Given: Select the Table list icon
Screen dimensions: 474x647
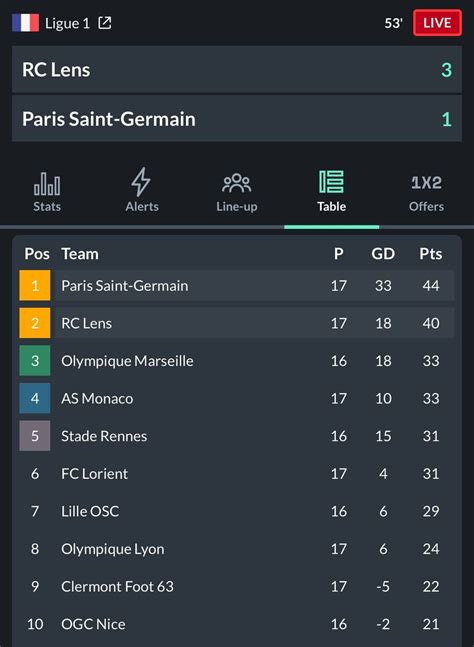Looking at the screenshot, I should [331, 182].
